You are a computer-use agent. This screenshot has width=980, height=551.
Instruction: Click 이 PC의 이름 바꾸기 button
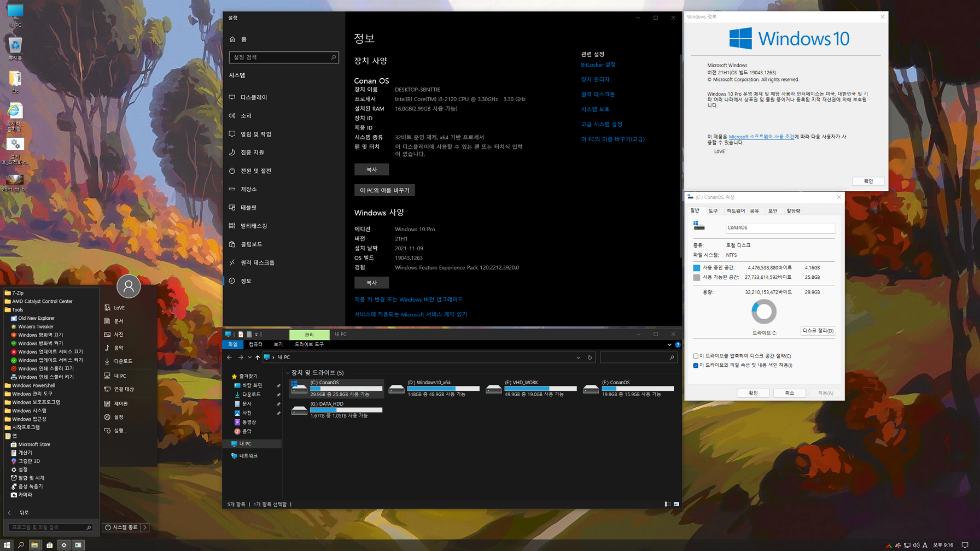(384, 190)
